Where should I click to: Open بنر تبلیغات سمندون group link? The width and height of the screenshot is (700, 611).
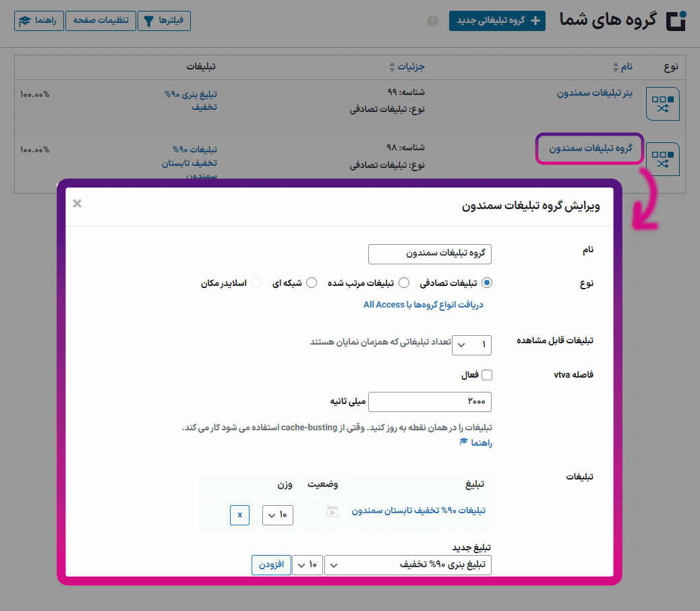click(595, 93)
